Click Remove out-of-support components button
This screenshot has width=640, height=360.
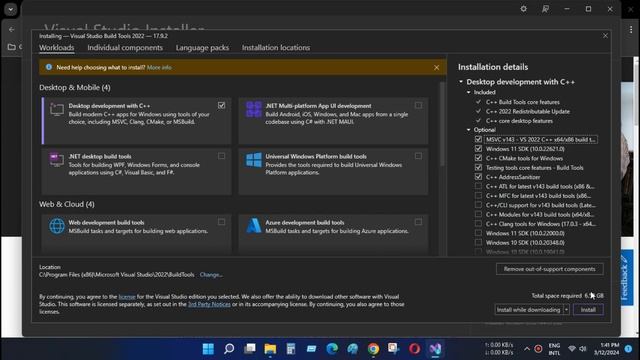tap(549, 269)
